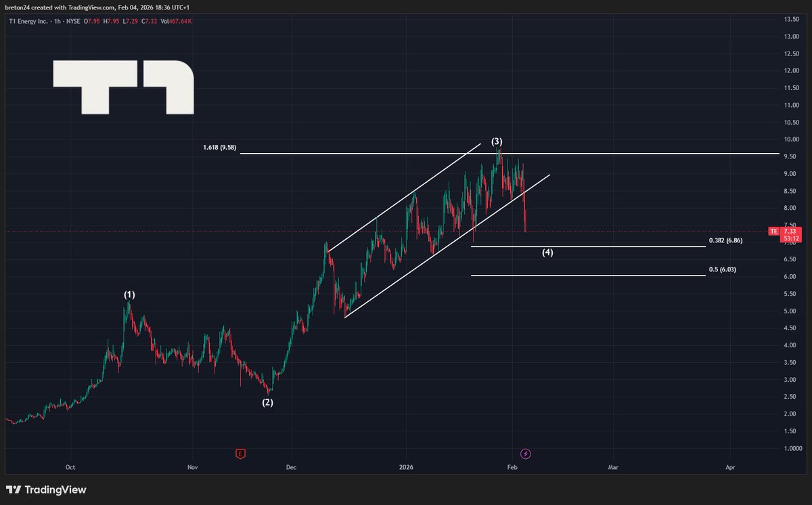812x505 pixels.
Task: Click the purple lightning event marker near Feb
Action: (x=525, y=454)
